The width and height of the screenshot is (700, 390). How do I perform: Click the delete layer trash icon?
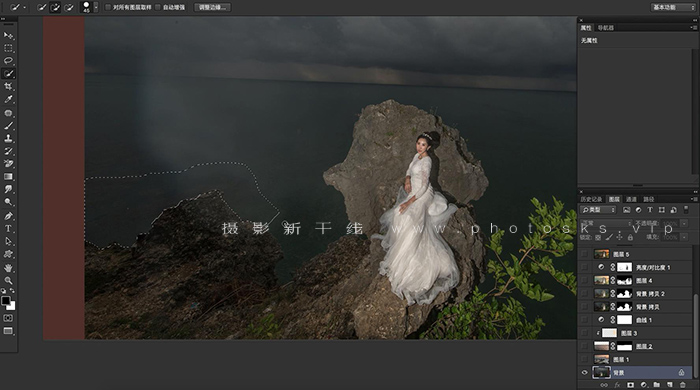pyautogui.click(x=682, y=385)
